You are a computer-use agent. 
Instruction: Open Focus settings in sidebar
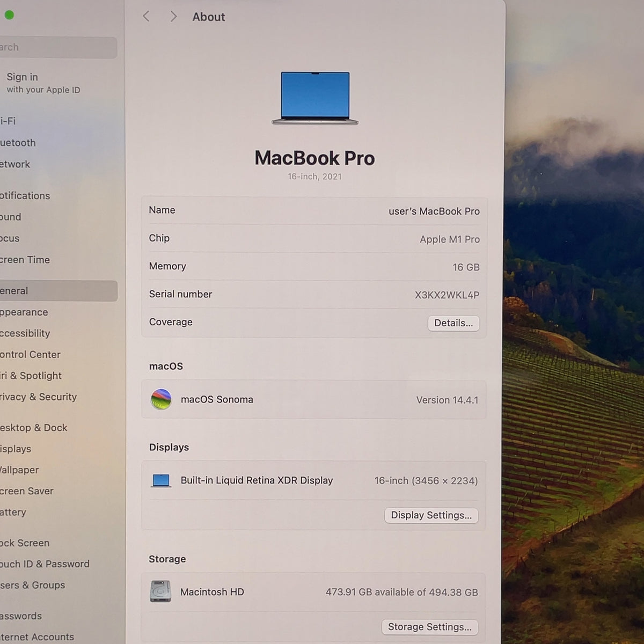coord(58,238)
